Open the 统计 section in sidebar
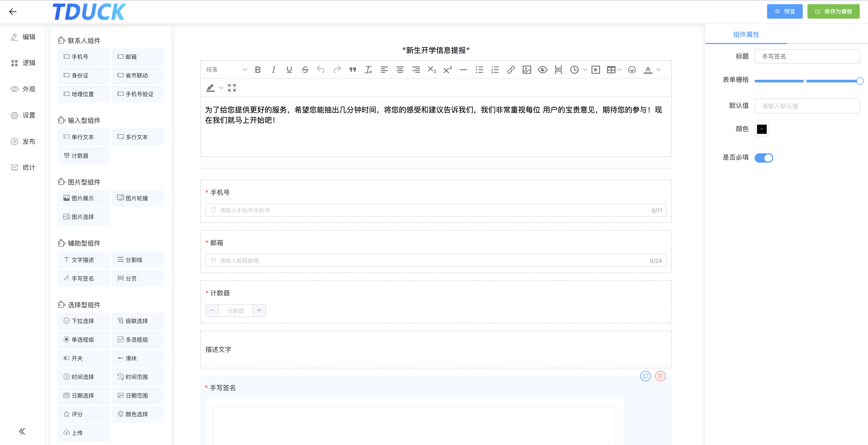The width and height of the screenshot is (868, 445). [x=23, y=167]
